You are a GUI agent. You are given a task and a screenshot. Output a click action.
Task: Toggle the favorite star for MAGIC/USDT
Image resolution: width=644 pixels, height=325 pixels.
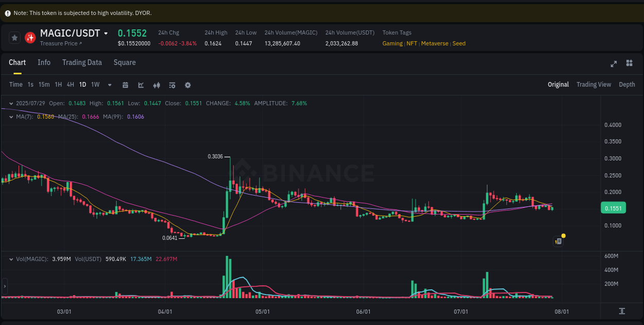click(14, 37)
